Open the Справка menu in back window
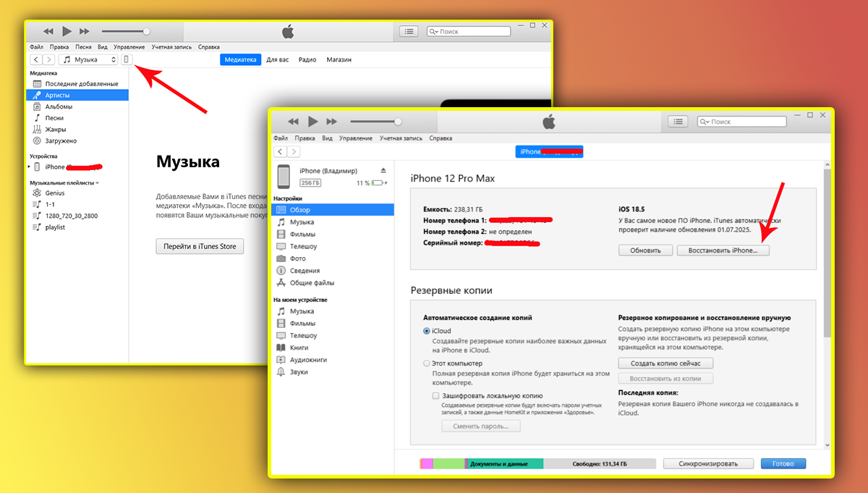 pyautogui.click(x=209, y=46)
